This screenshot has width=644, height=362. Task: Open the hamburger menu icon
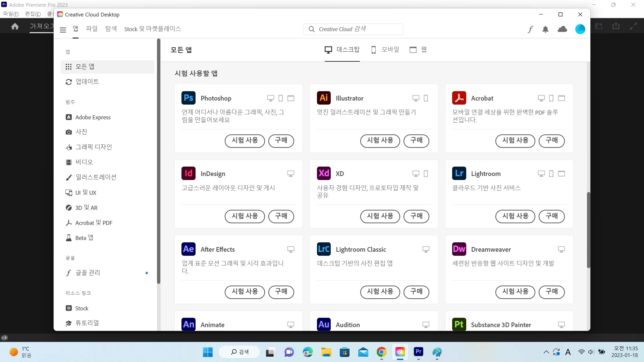(x=63, y=30)
